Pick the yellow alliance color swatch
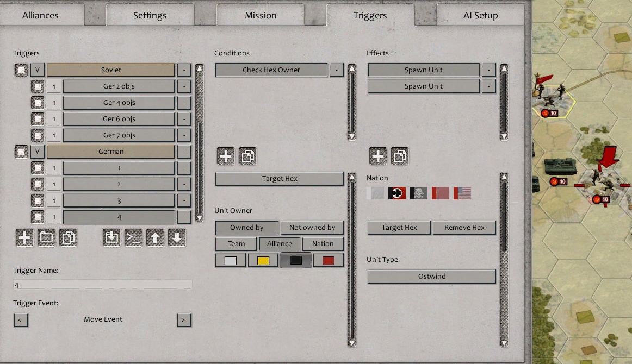The width and height of the screenshot is (632, 364). tap(263, 261)
